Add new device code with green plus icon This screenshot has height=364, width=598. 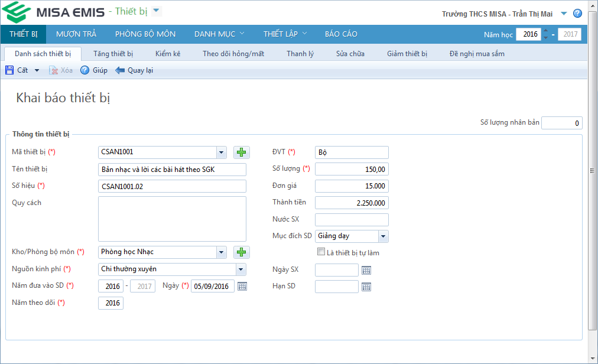(241, 152)
